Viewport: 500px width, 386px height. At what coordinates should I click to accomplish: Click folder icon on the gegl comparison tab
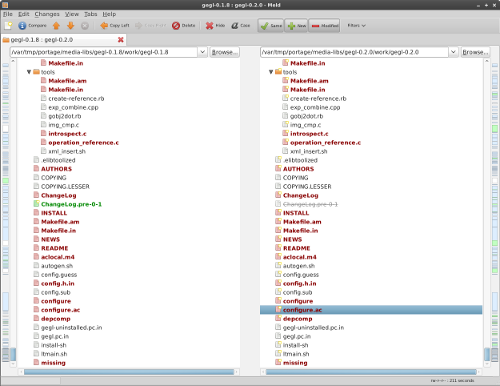pos(6,40)
